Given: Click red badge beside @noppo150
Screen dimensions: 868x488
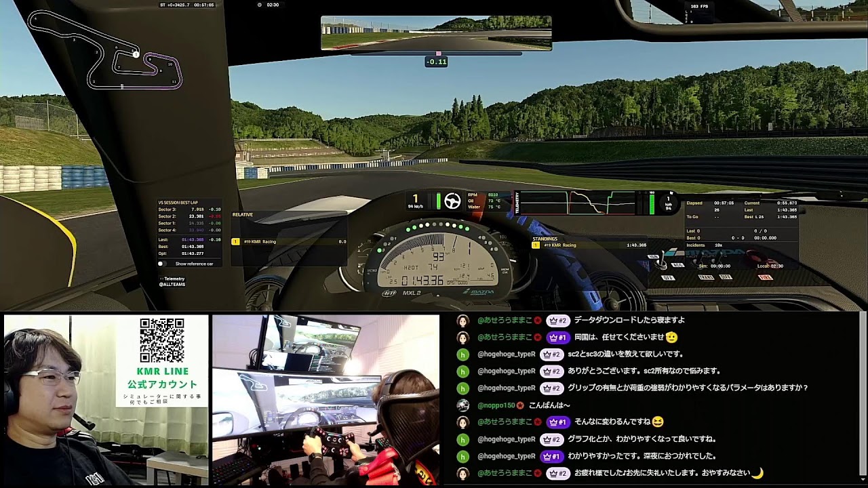Looking at the screenshot, I should (520, 405).
